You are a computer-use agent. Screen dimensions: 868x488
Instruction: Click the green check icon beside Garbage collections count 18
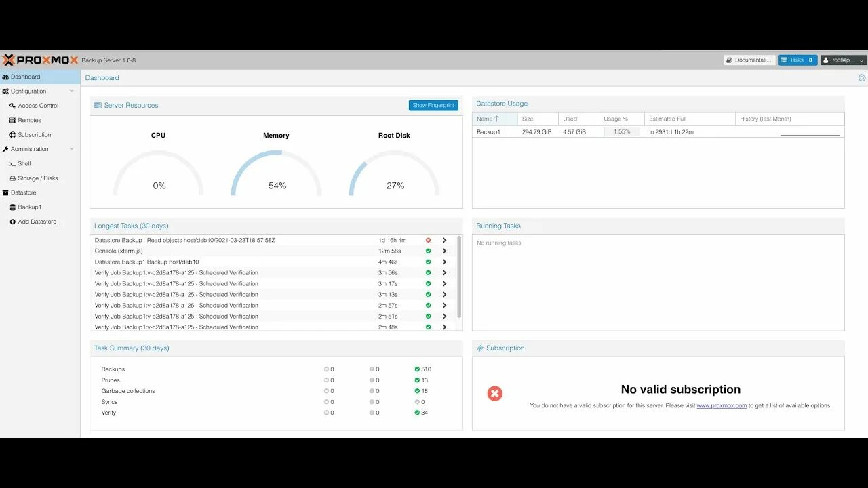click(x=417, y=391)
